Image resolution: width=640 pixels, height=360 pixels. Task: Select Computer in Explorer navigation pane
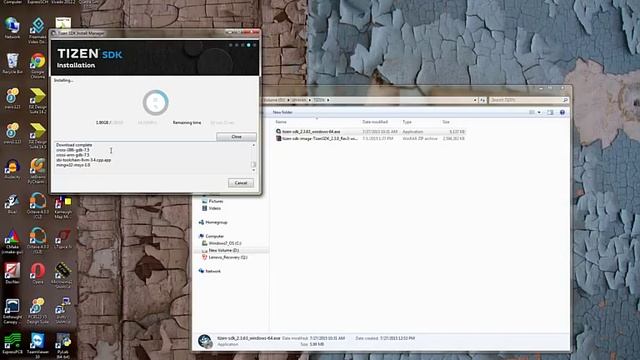click(x=211, y=236)
